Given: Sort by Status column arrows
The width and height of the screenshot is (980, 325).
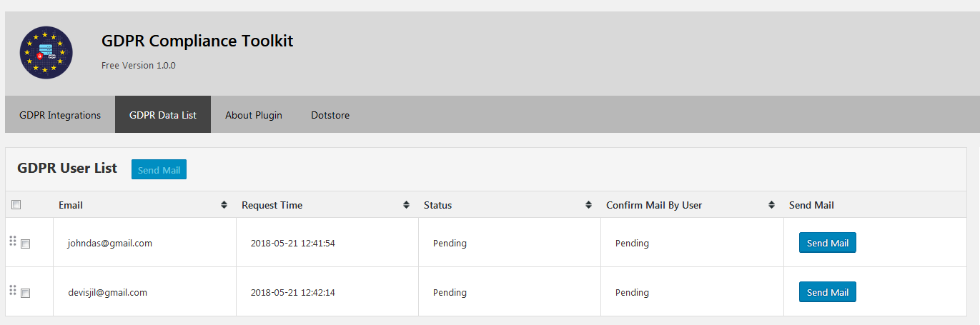Looking at the screenshot, I should (x=588, y=205).
